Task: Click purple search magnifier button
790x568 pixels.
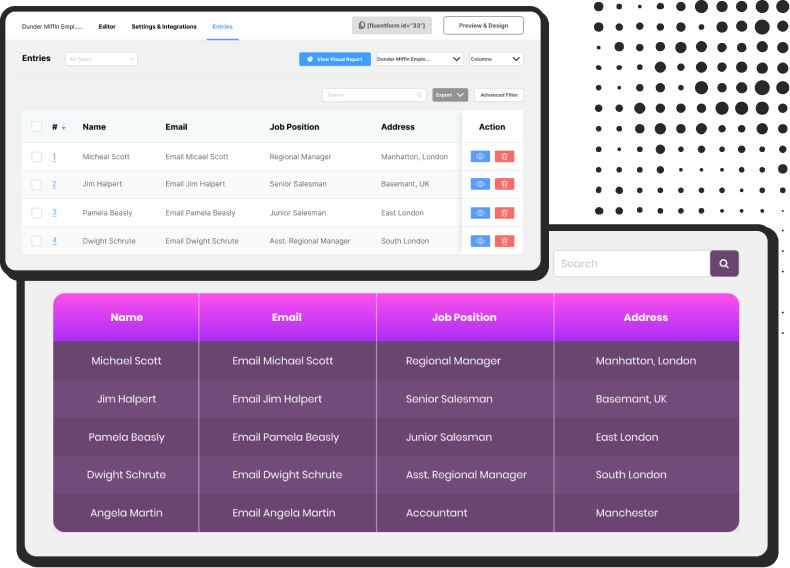Action: [724, 264]
